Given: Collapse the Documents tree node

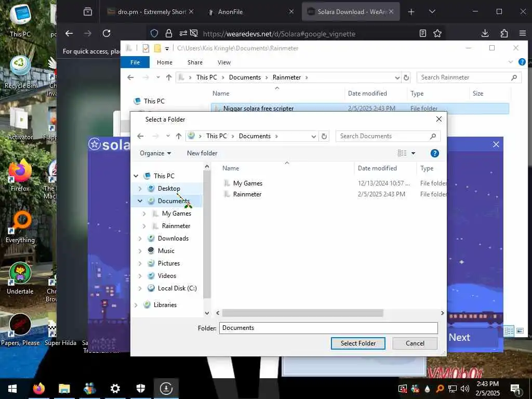Looking at the screenshot, I should click(140, 201).
